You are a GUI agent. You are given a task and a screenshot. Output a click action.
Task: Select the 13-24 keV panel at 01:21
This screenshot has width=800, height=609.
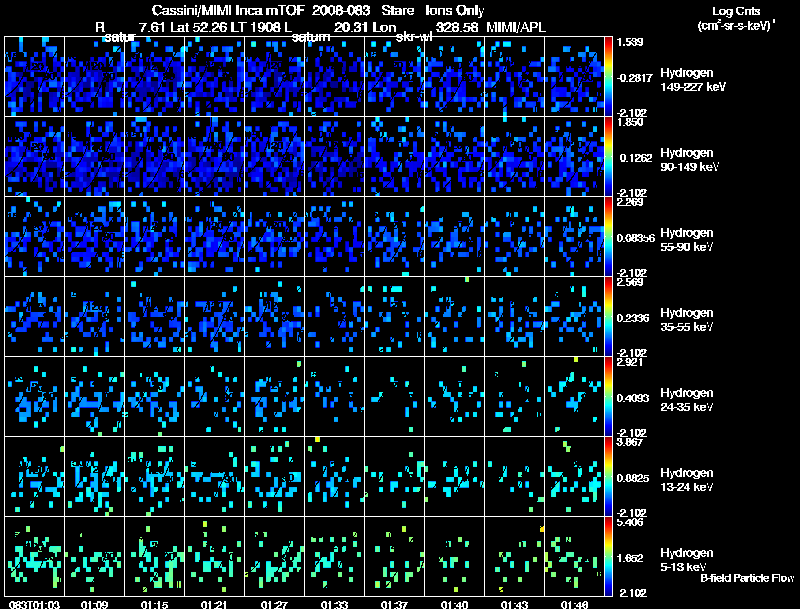[x=215, y=476]
